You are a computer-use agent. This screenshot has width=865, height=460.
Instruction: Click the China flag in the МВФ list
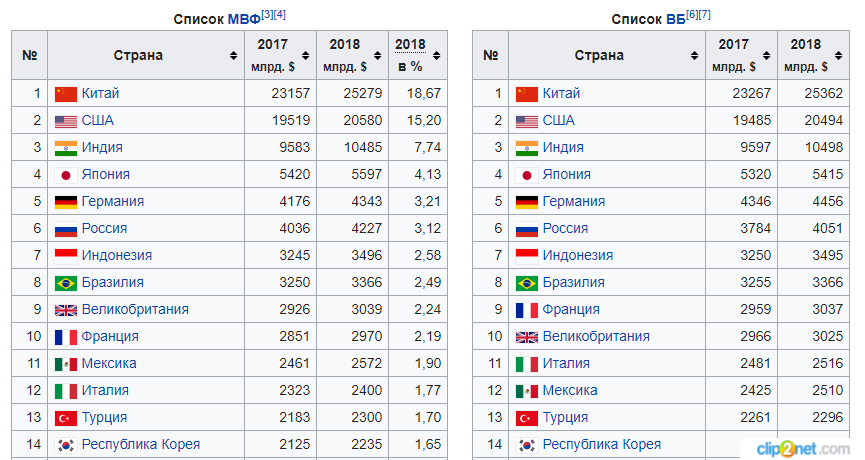(66, 94)
